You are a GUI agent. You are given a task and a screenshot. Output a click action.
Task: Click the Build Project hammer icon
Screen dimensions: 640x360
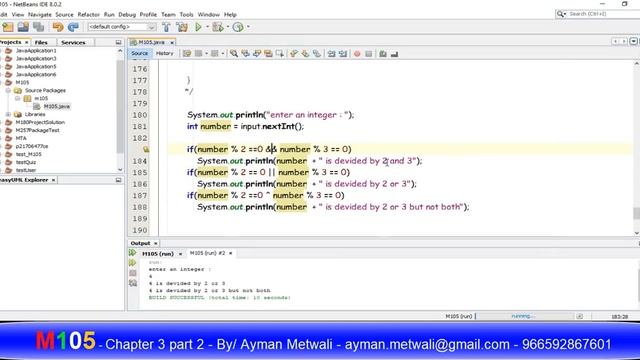pyautogui.click(x=166, y=27)
